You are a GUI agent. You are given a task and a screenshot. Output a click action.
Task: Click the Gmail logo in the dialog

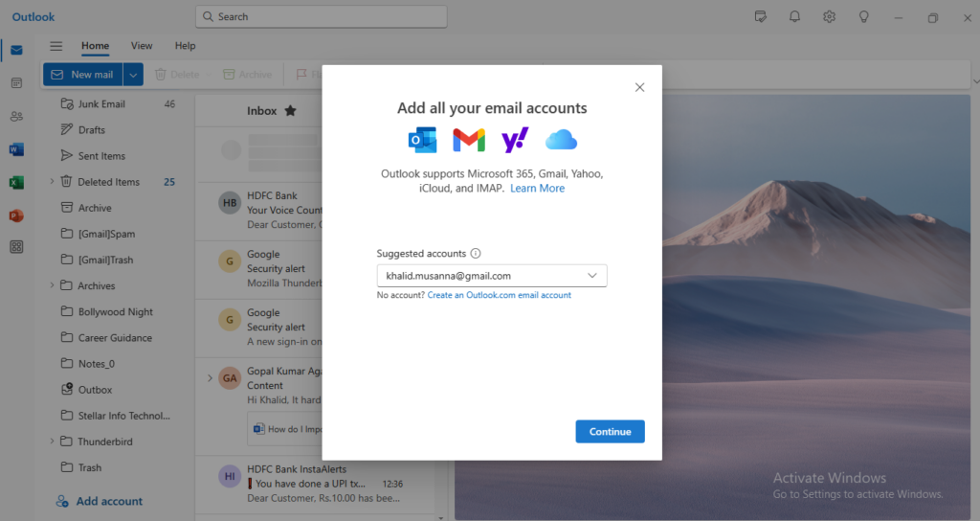[x=469, y=140]
